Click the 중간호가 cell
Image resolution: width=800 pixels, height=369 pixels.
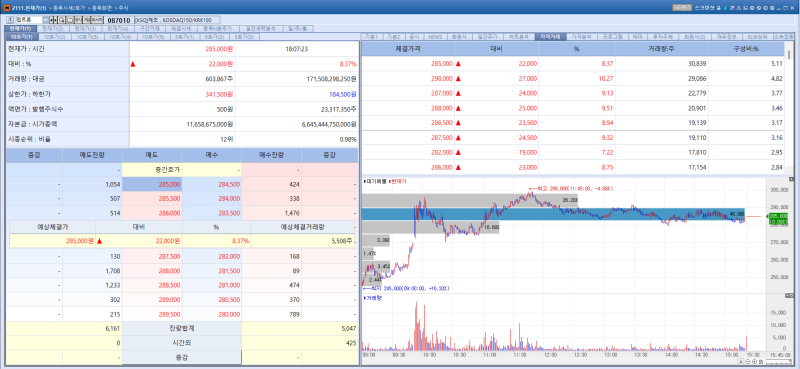pos(152,169)
